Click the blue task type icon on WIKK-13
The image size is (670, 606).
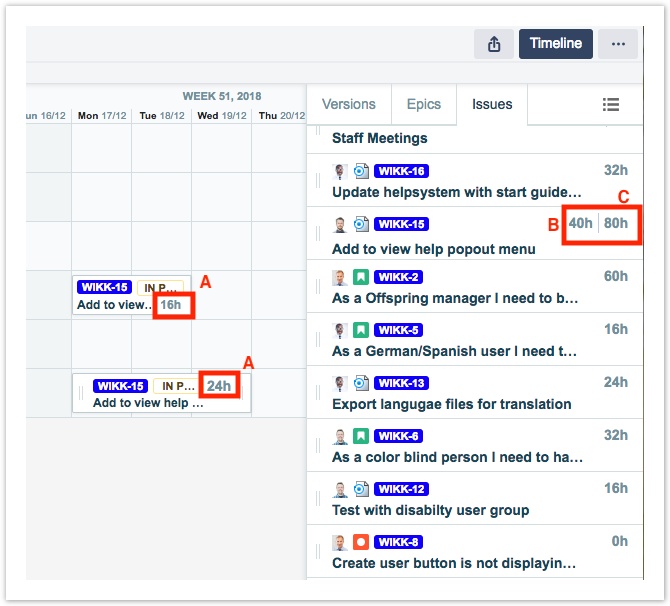[x=361, y=383]
